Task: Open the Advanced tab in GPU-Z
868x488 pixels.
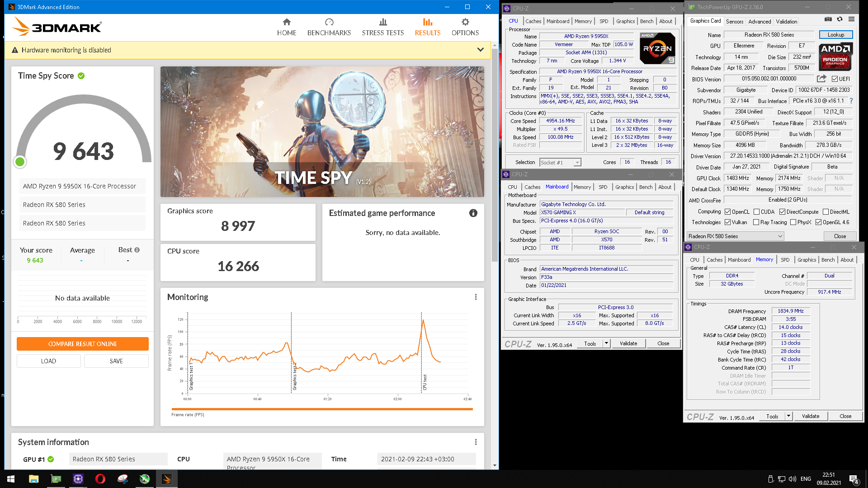Action: coord(759,22)
